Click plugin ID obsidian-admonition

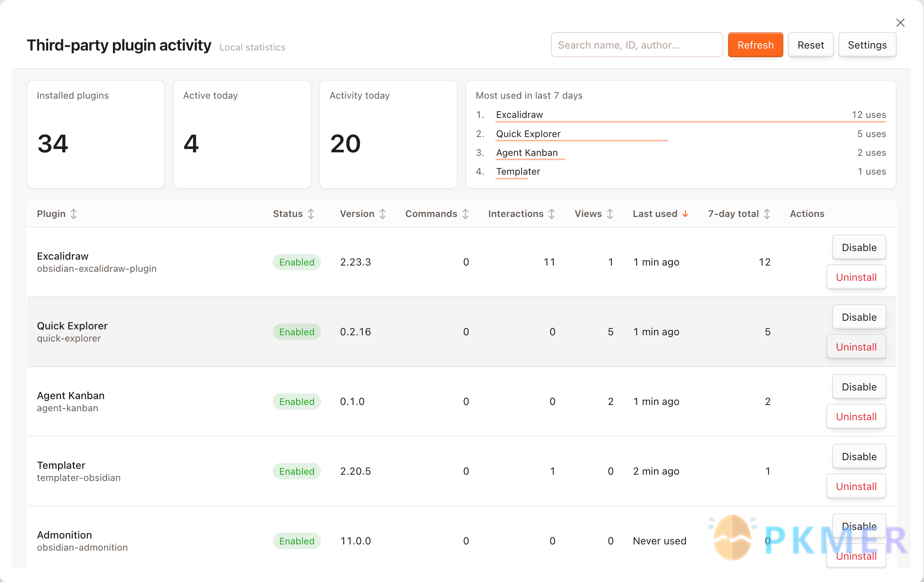[82, 548]
